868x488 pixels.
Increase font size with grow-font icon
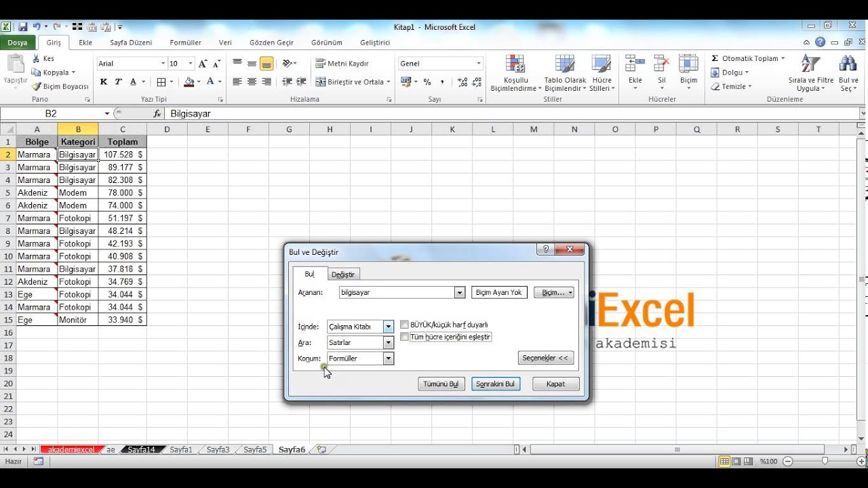click(x=203, y=64)
